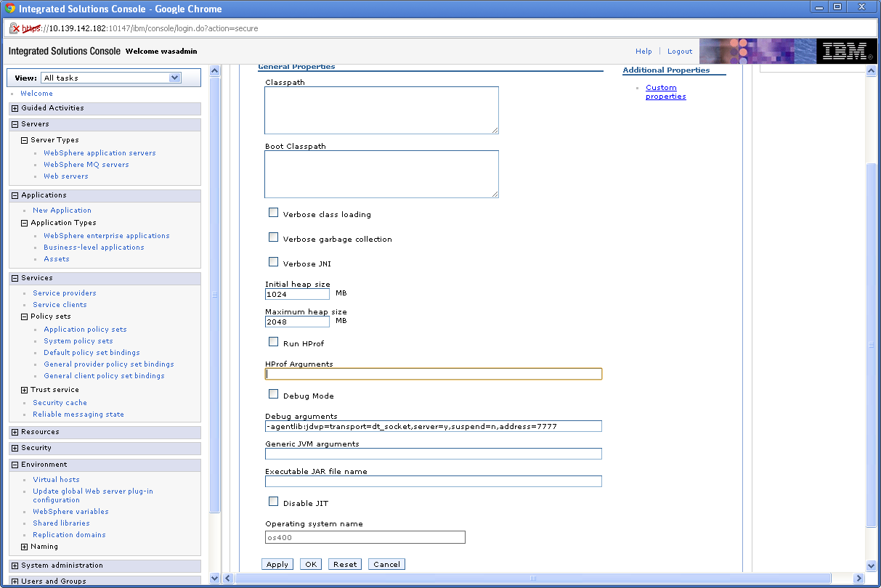Screen dimensions: 881x588
Task: Open WebSphere MQ servers link
Action: [86, 165]
